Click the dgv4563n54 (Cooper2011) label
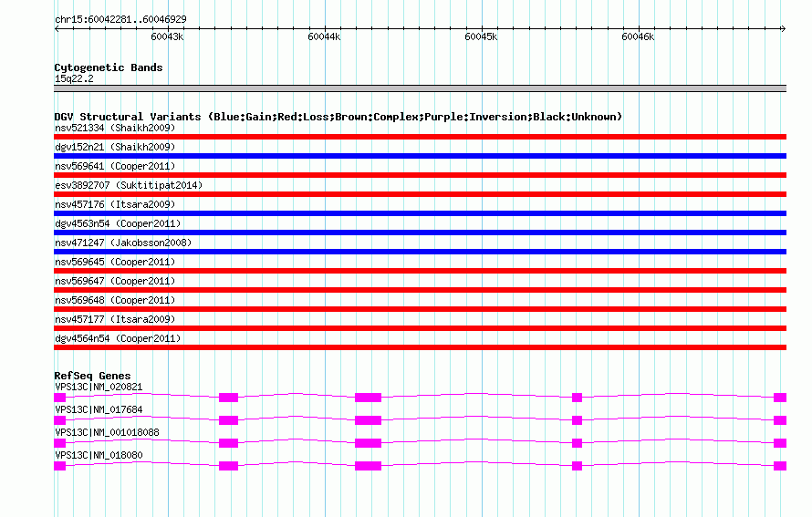Image resolution: width=812 pixels, height=517 pixels. pos(118,223)
